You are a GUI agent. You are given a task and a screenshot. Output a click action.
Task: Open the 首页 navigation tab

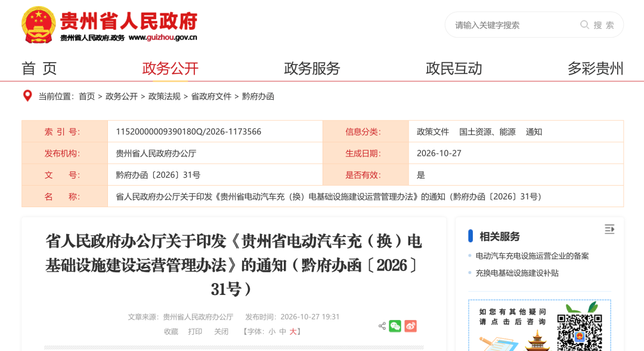39,68
